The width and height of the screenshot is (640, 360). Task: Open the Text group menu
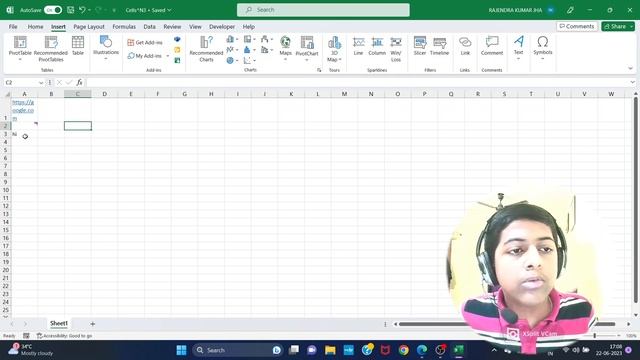518,48
